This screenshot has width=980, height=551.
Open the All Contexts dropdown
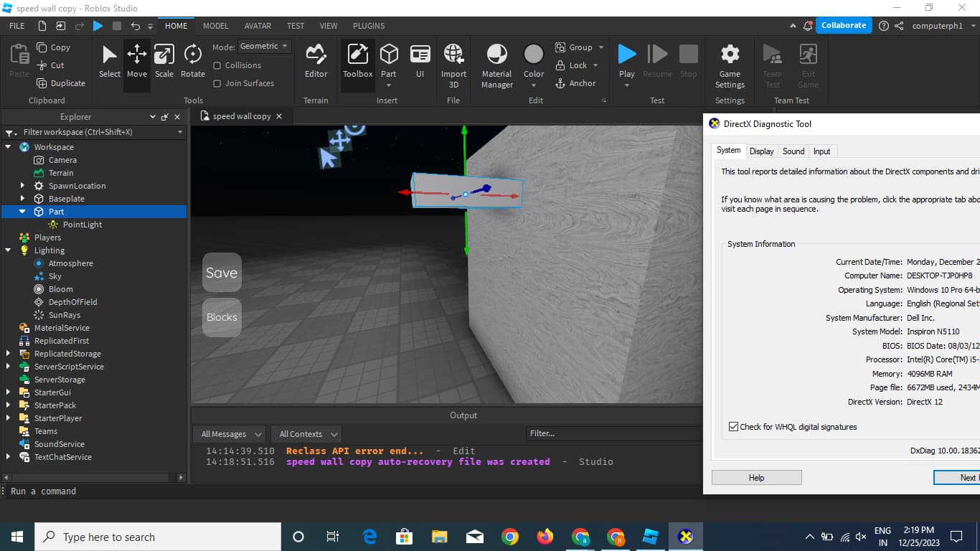306,434
